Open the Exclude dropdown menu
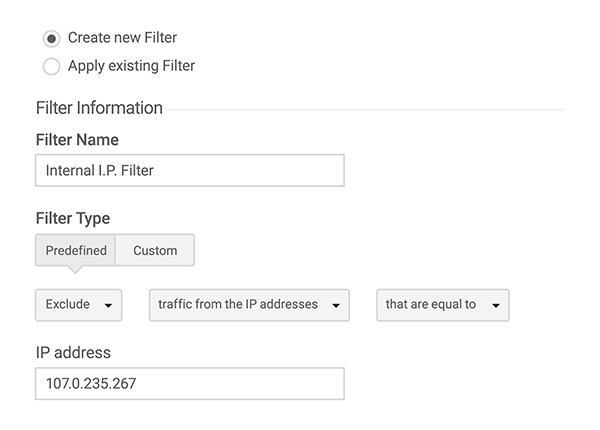This screenshot has height=430, width=600. pyautogui.click(x=78, y=305)
